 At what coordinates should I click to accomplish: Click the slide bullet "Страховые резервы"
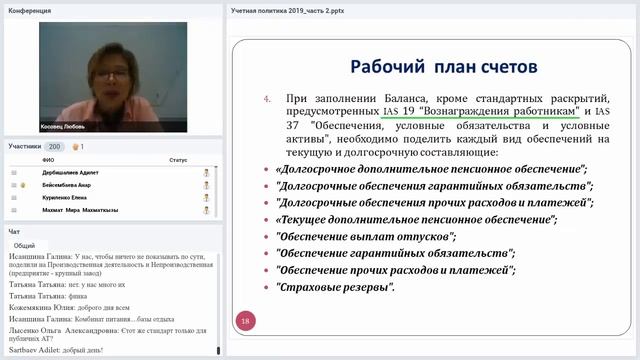click(335, 287)
